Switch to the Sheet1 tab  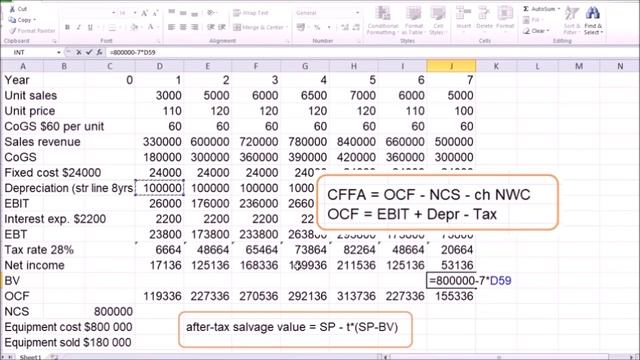click(x=31, y=357)
